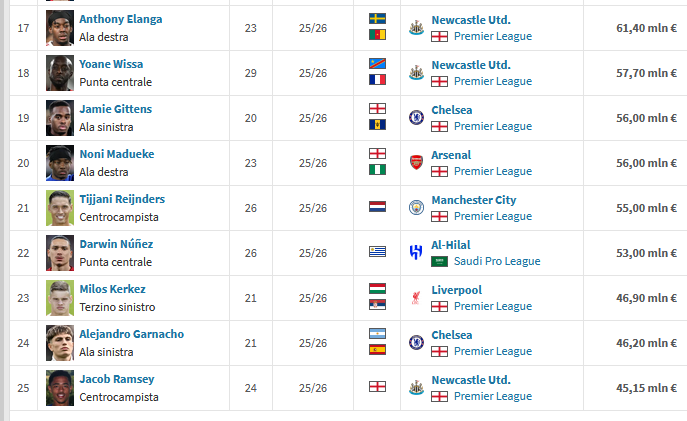Click the Saudi Arabia flag icon

point(439,262)
